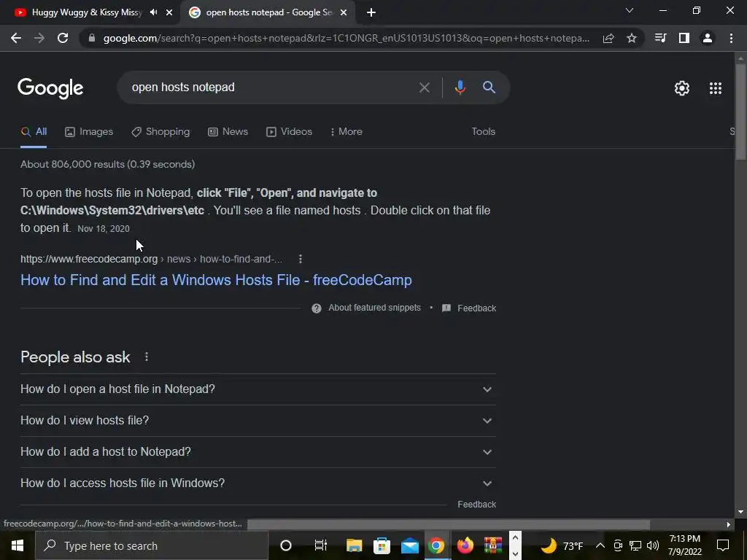Screen dimensions: 747x560
Task: Open search Tools
Action: click(483, 132)
